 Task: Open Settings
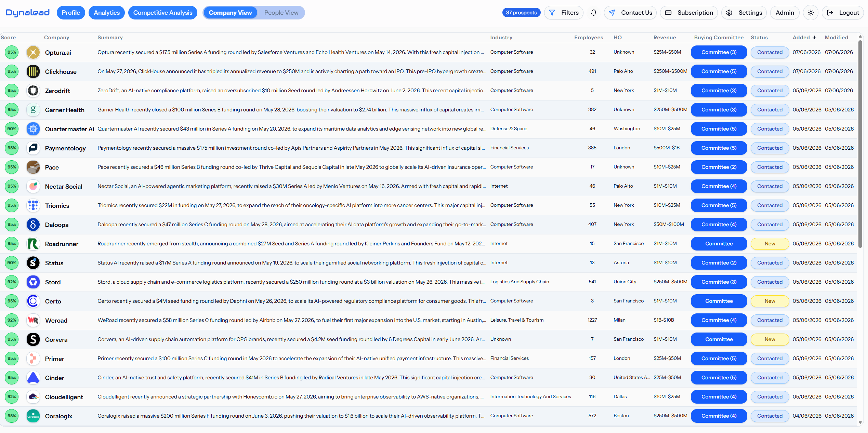[744, 13]
